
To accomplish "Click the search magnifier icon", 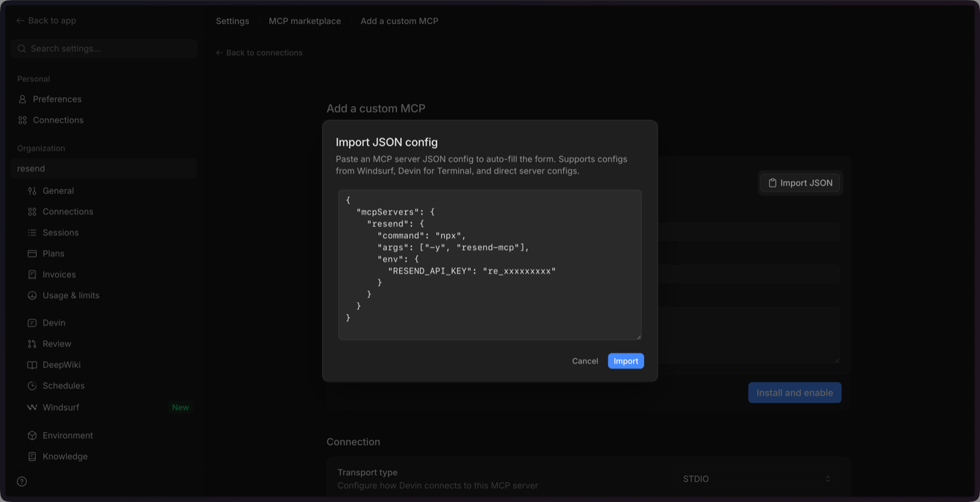I will point(22,48).
